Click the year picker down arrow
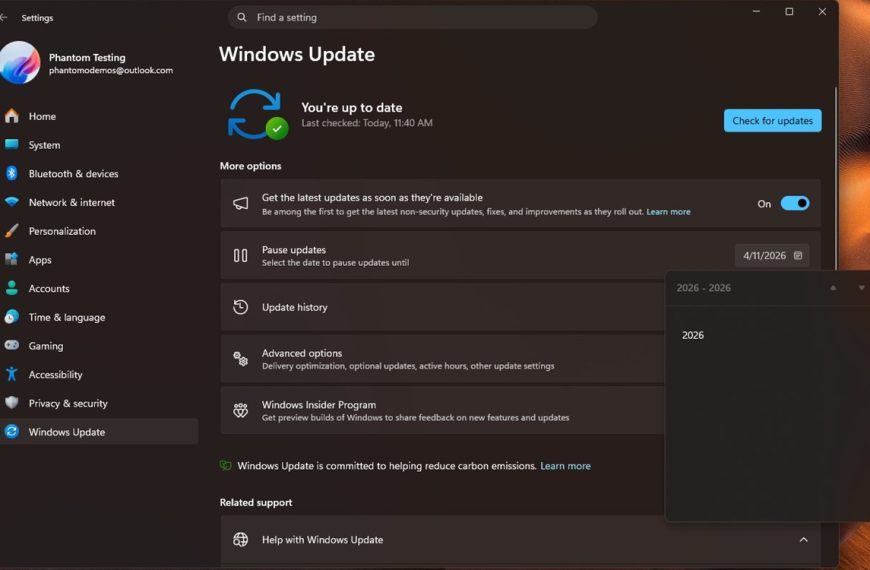The image size is (870, 570). [x=862, y=287]
